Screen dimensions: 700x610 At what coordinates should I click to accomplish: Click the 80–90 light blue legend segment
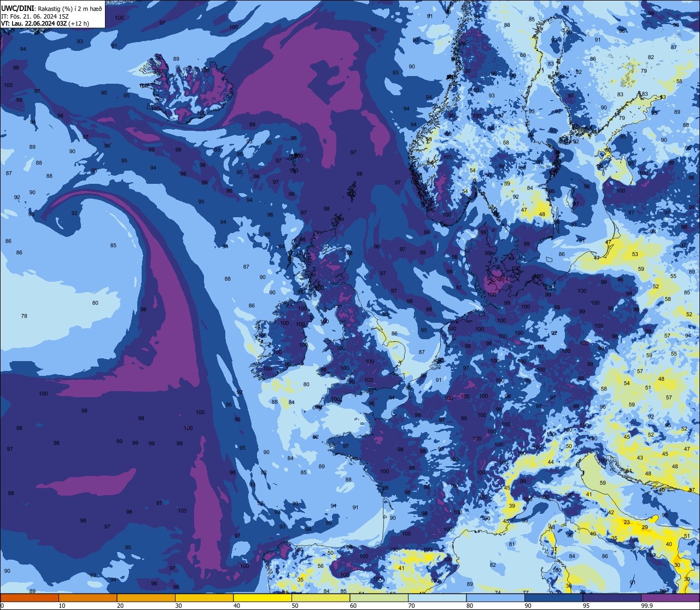click(495, 597)
